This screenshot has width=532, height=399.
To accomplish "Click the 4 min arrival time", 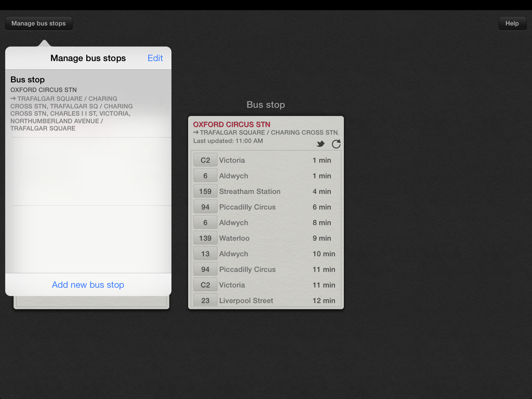I will pyautogui.click(x=321, y=191).
